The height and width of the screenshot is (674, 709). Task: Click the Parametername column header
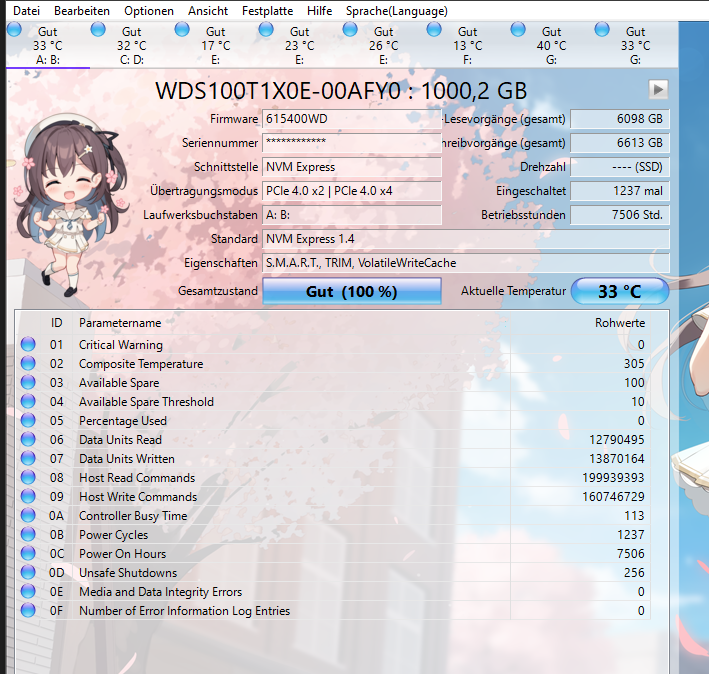coord(120,323)
